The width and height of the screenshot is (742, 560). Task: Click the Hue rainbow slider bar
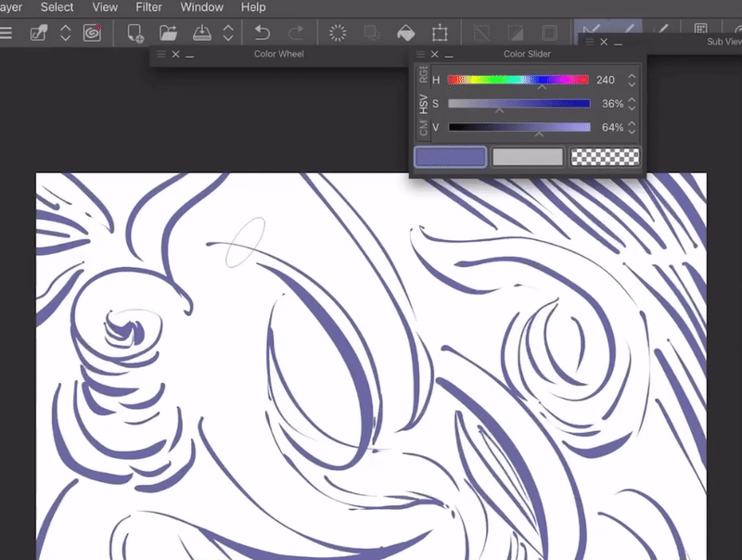tap(518, 80)
